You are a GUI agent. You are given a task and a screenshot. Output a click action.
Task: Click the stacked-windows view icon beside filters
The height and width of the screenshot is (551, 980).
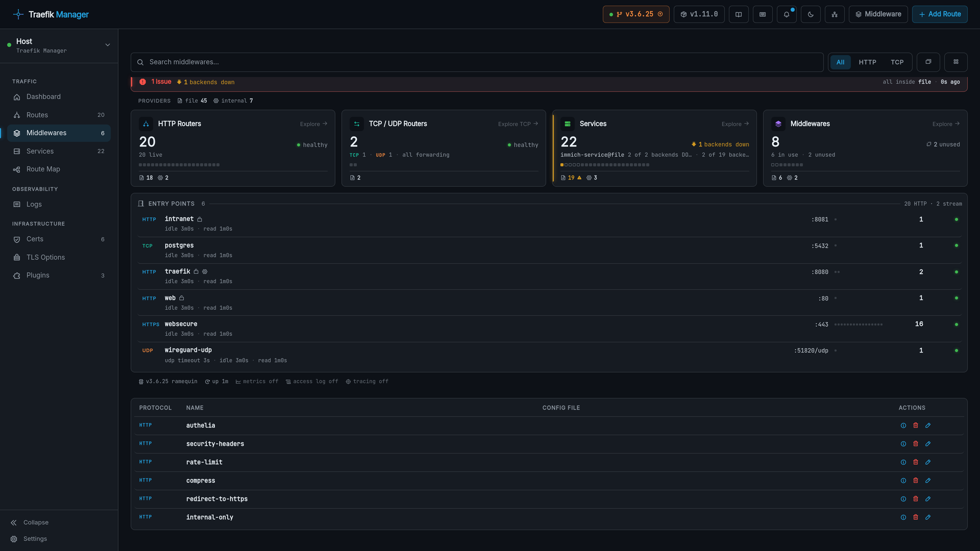point(928,62)
